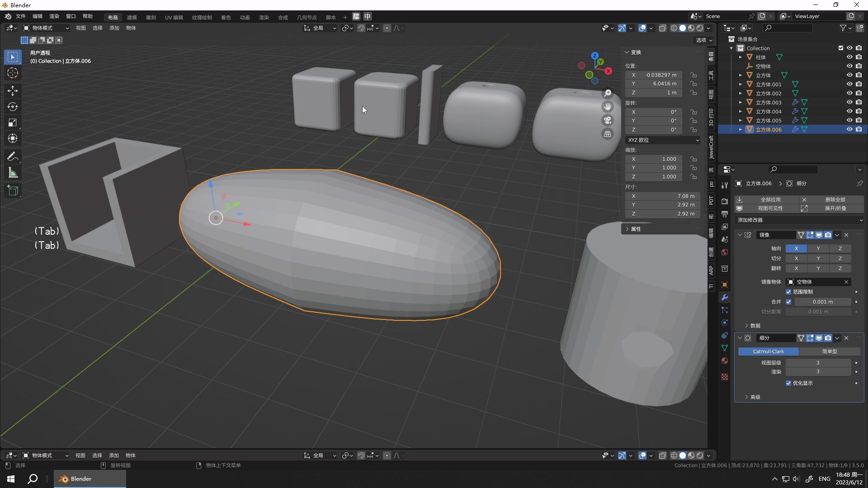This screenshot has height=488, width=868.
Task: Select the Scale tool
Action: coord(13,122)
